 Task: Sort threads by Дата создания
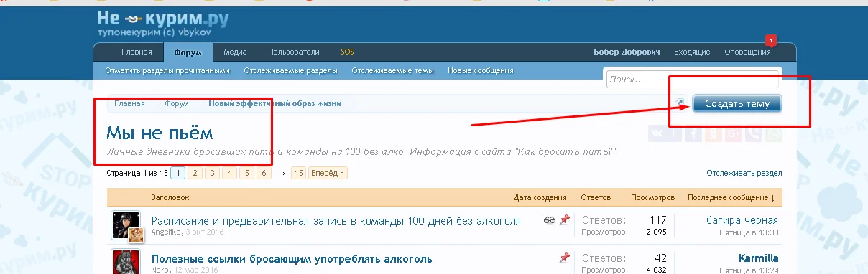[x=540, y=197]
